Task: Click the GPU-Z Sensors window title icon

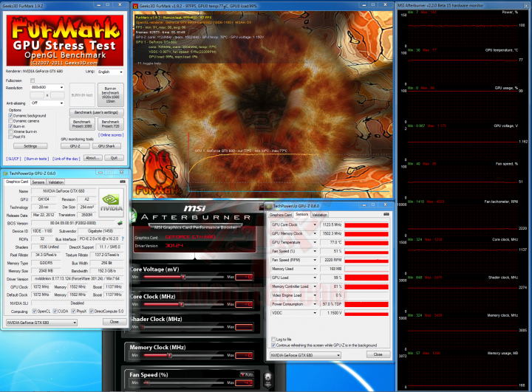Action: (x=270, y=206)
